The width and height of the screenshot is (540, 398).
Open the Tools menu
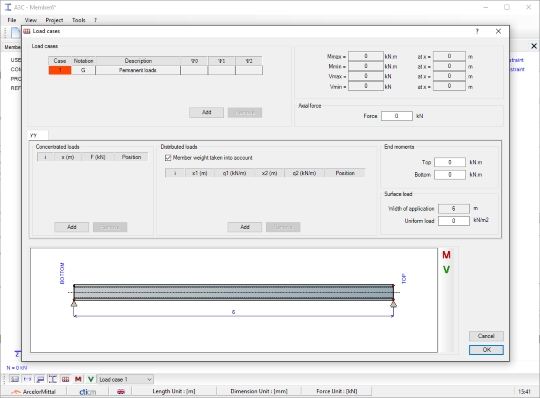pyautogui.click(x=79, y=20)
